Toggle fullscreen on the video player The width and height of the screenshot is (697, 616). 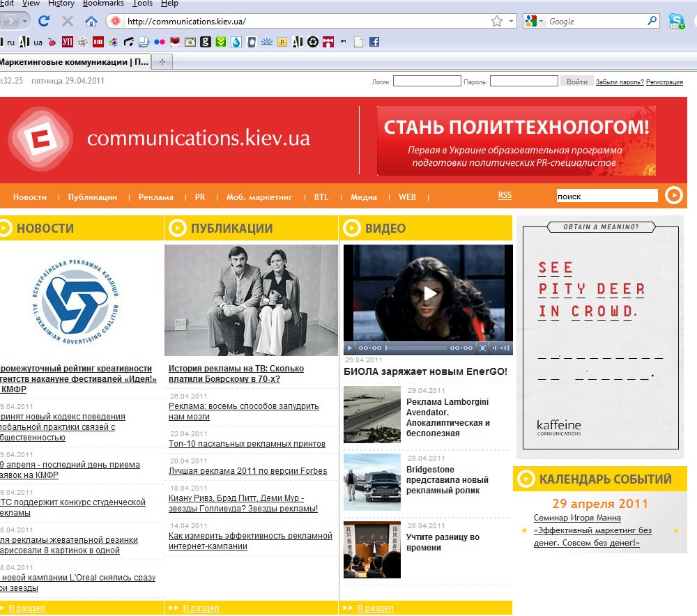482,348
